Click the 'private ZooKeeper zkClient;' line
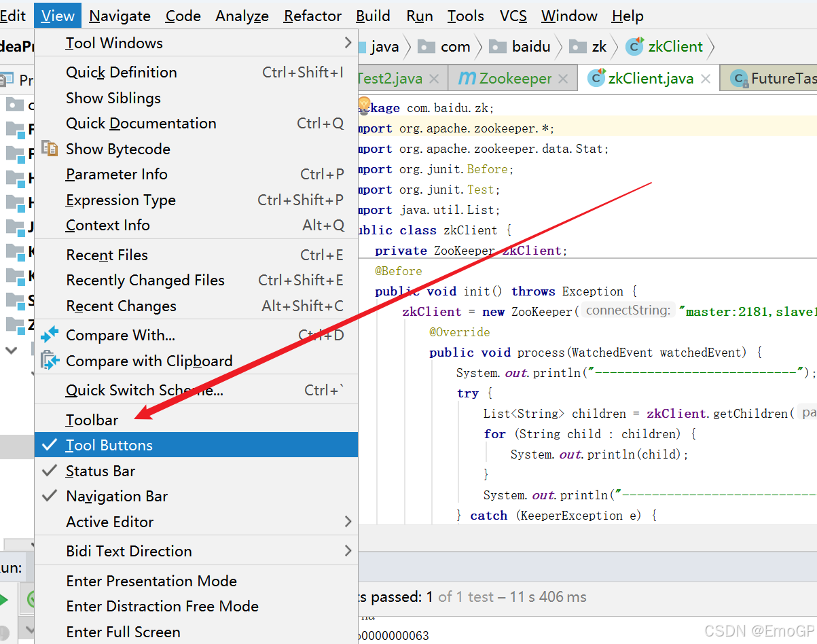The width and height of the screenshot is (817, 644). (x=469, y=251)
